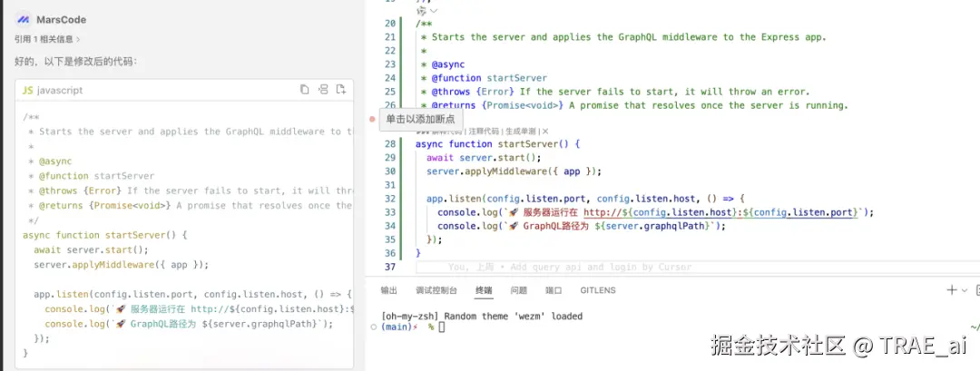Click the MarsCode logo icon

point(23,20)
